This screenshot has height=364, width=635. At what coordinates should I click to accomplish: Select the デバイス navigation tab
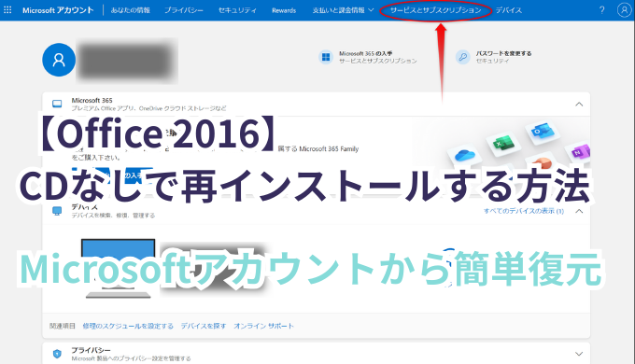(509, 10)
